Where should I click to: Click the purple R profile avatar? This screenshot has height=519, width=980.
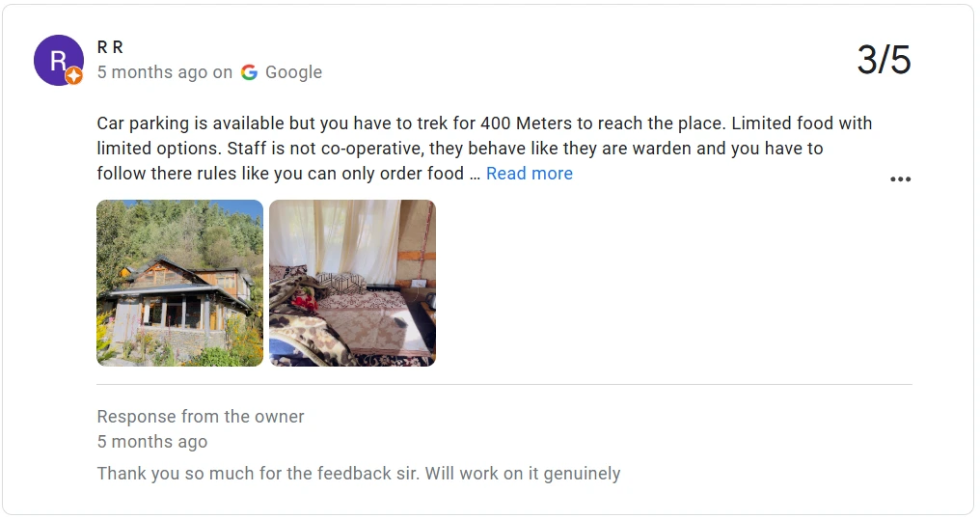[x=57, y=59]
